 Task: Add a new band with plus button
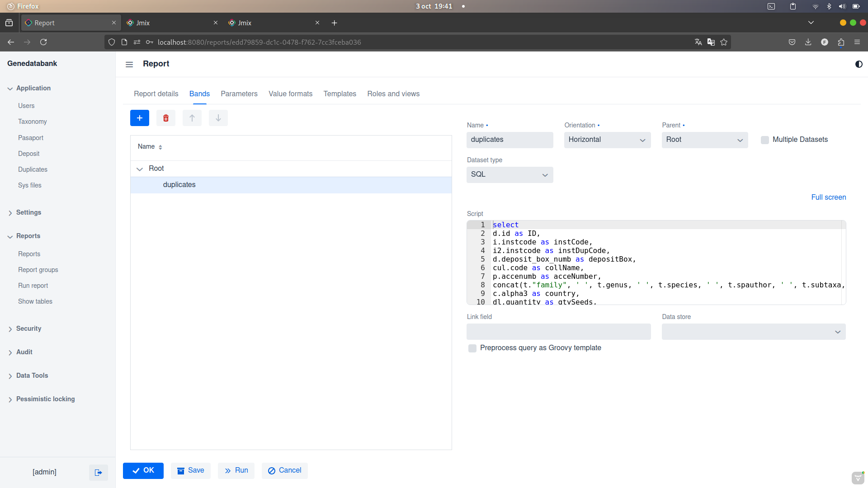pyautogui.click(x=140, y=118)
